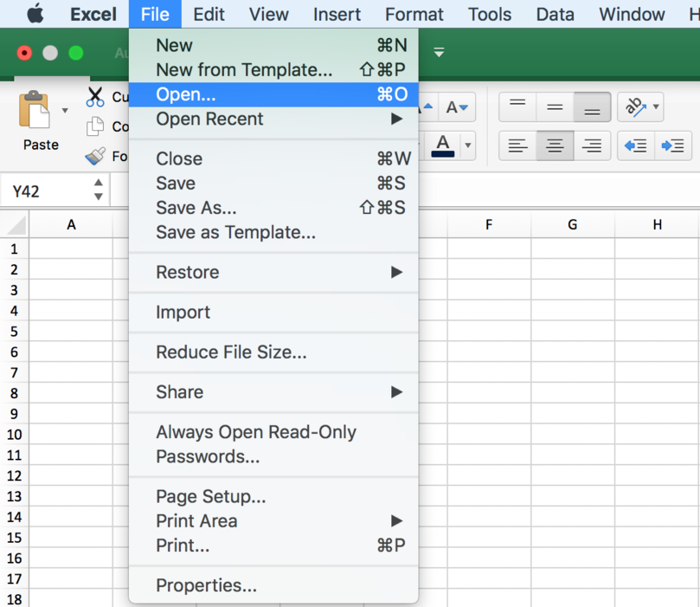Align text right
The width and height of the screenshot is (700, 607).
coord(592,145)
